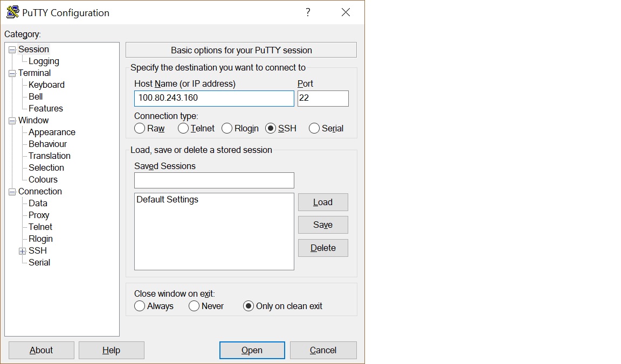Screen dimensions: 621x364
Task: Click the PuTTY icon in title bar
Action: pos(13,12)
